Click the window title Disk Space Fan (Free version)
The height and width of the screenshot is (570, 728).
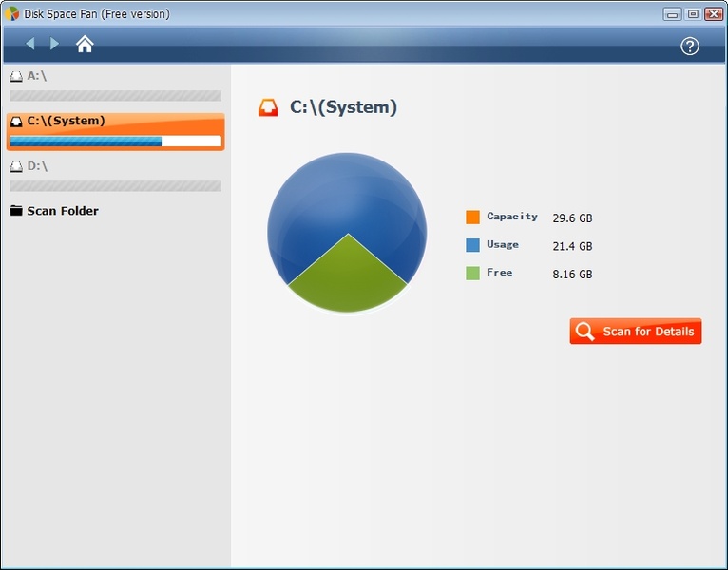(97, 14)
